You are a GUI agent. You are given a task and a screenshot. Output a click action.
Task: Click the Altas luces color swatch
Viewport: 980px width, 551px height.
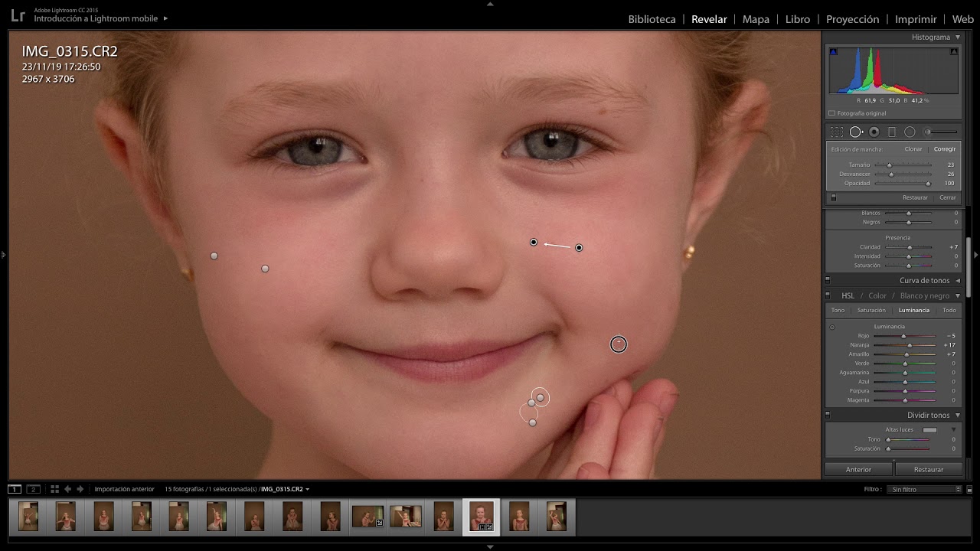(929, 430)
